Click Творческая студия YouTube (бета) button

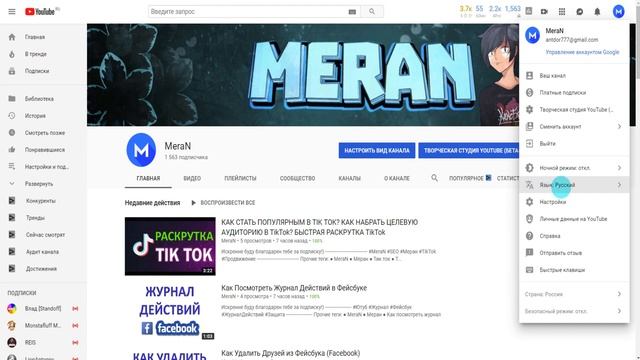(469, 151)
